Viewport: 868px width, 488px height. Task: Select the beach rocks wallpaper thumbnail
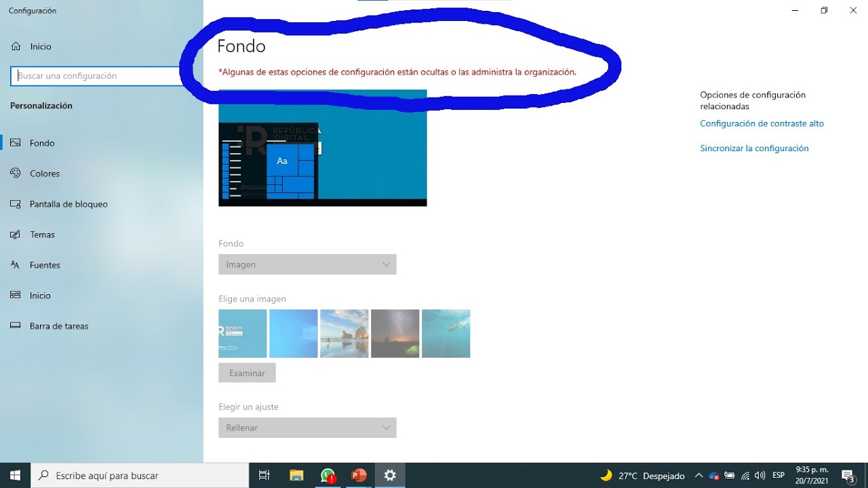coord(344,333)
